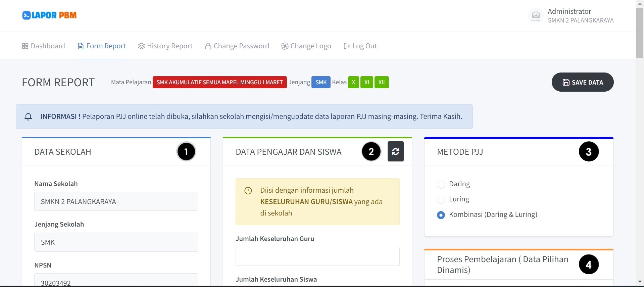The height and width of the screenshot is (287, 644).
Task: Click the refresh icon in Data Pengajar panel
Action: coord(395,152)
